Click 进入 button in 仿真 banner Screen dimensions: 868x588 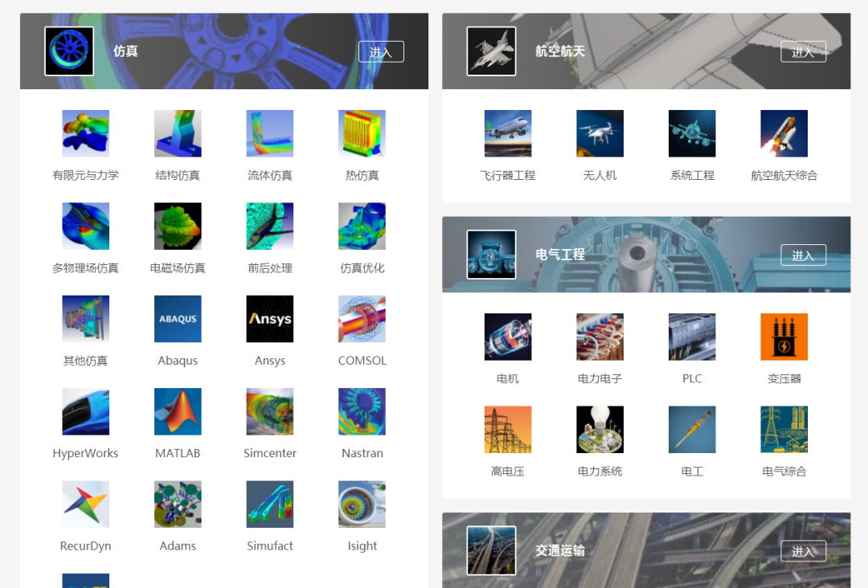tap(381, 52)
